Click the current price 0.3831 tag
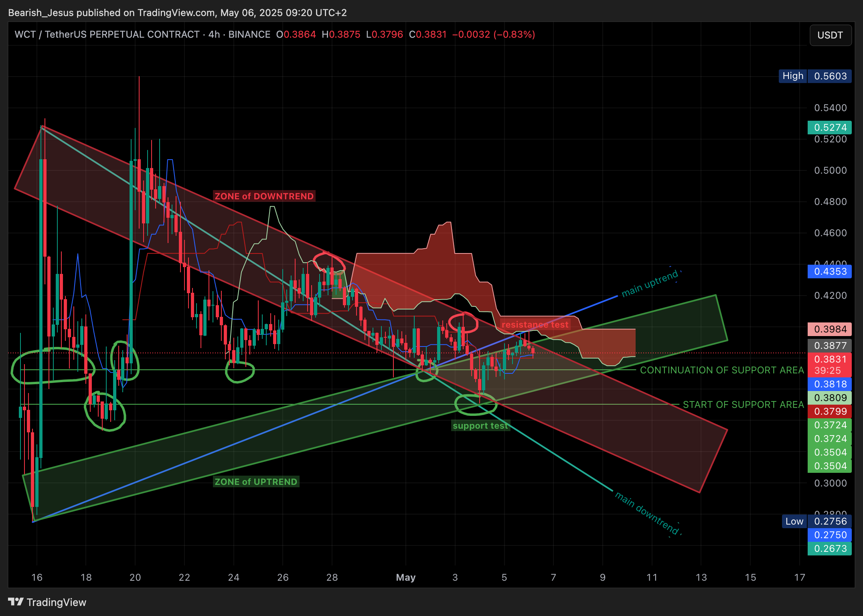The image size is (863, 616). coord(829,365)
